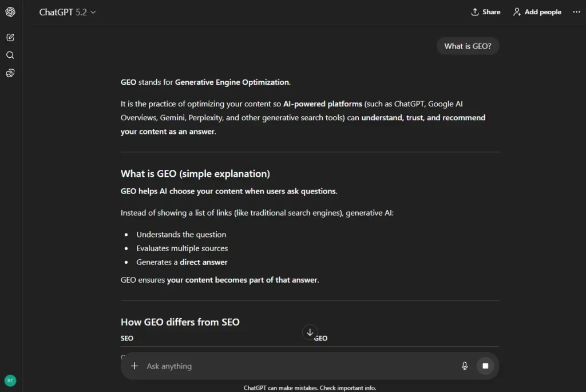Start voice dictation with the microphone icon
This screenshot has height=392, width=586.
click(465, 365)
